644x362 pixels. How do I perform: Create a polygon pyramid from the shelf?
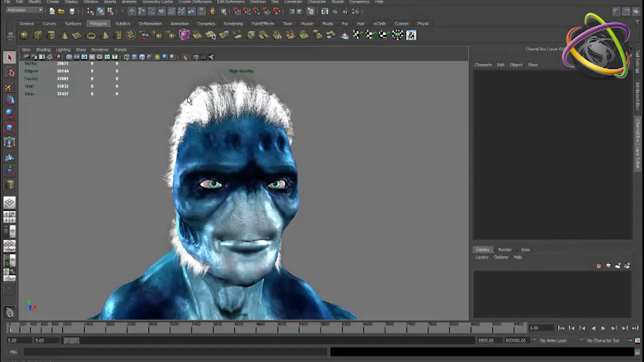point(105,35)
